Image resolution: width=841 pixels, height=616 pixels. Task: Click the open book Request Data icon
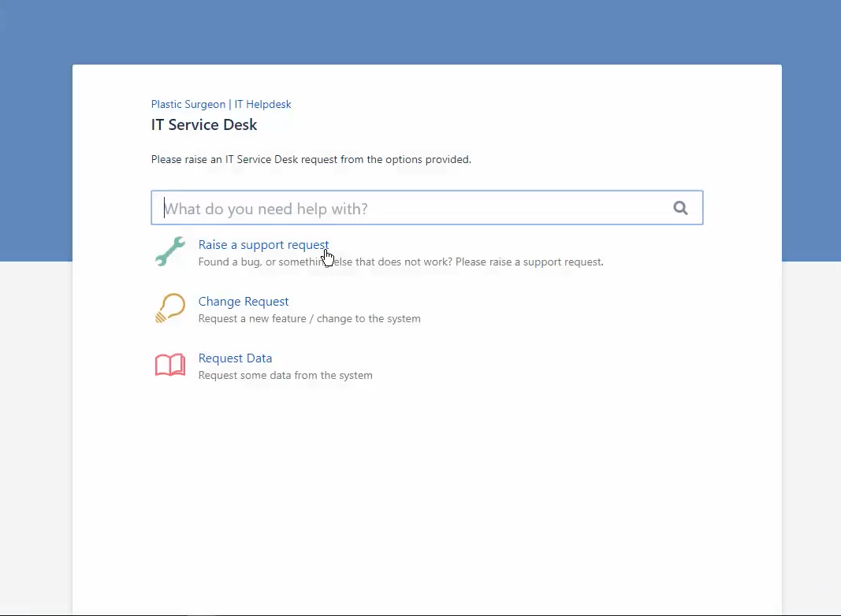click(x=170, y=365)
